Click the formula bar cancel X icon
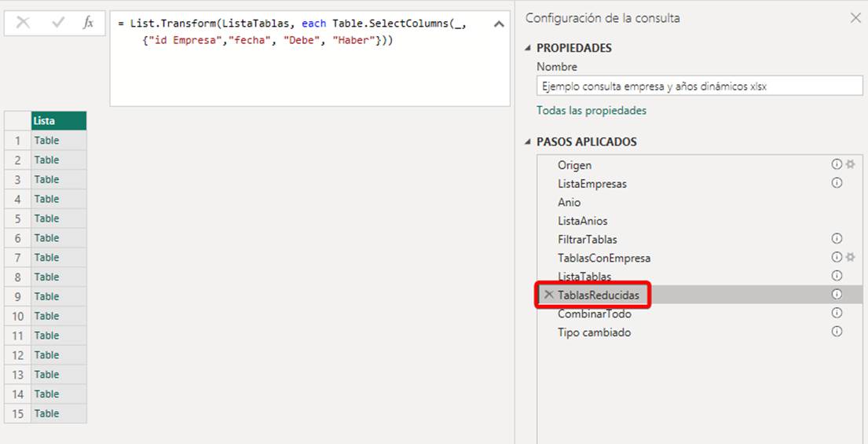The image size is (868, 444). click(x=23, y=23)
